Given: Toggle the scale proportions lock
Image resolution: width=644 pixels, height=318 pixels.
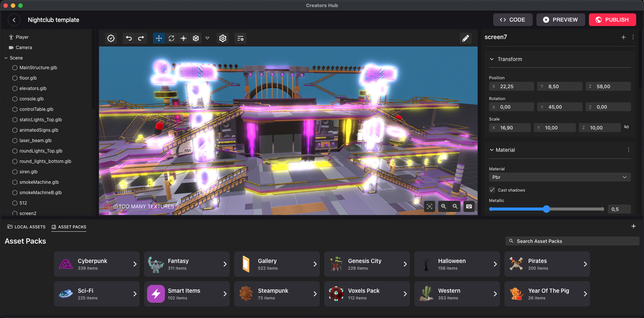Looking at the screenshot, I should tap(627, 127).
